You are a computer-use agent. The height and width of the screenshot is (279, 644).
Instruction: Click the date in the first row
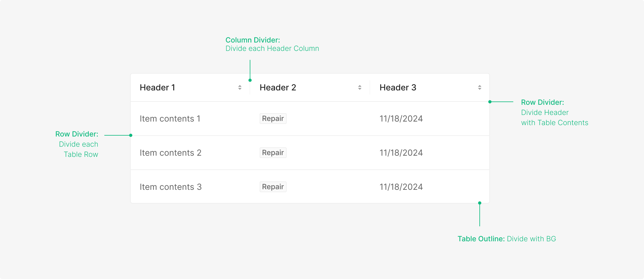pos(401,119)
